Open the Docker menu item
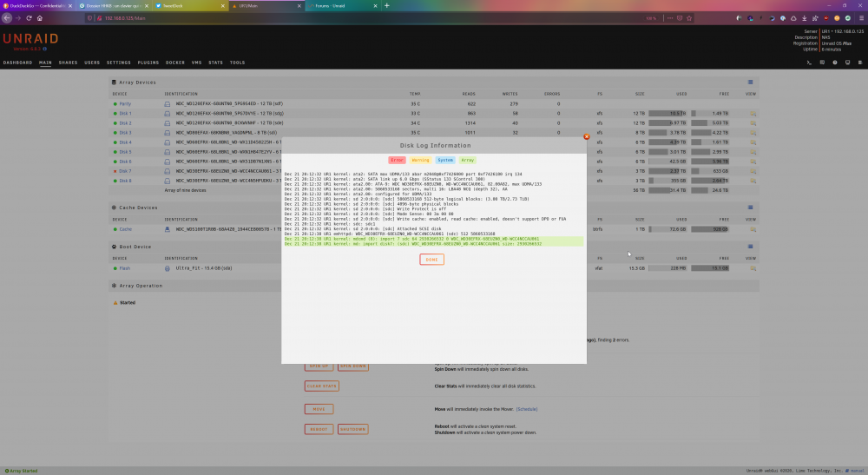Viewport: 868px width, 475px height. 175,63
